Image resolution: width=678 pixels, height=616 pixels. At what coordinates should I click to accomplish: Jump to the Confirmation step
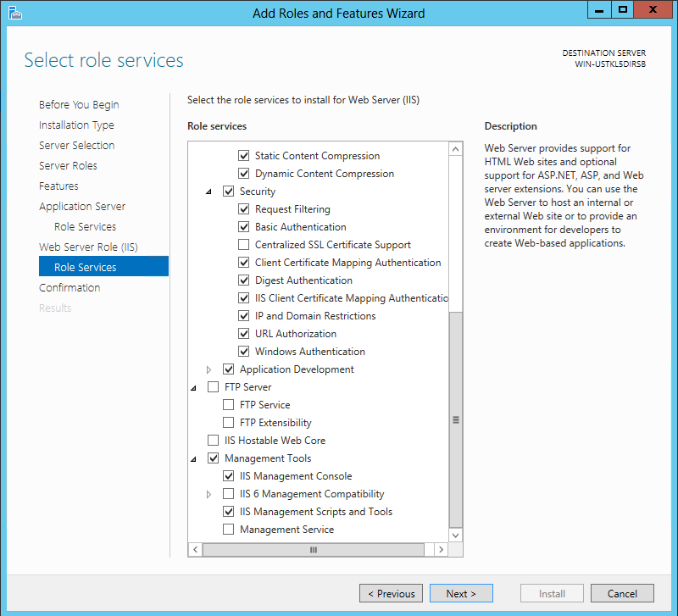coord(69,287)
